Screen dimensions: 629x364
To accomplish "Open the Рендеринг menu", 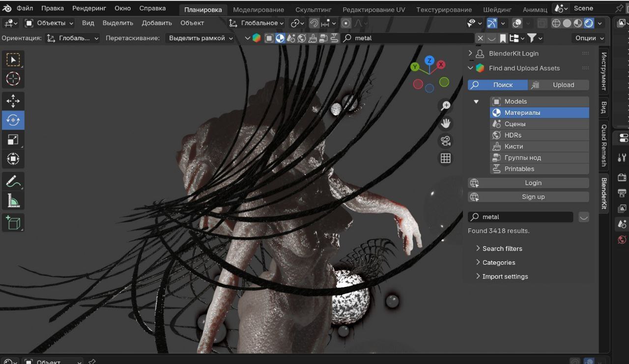I will click(x=89, y=8).
